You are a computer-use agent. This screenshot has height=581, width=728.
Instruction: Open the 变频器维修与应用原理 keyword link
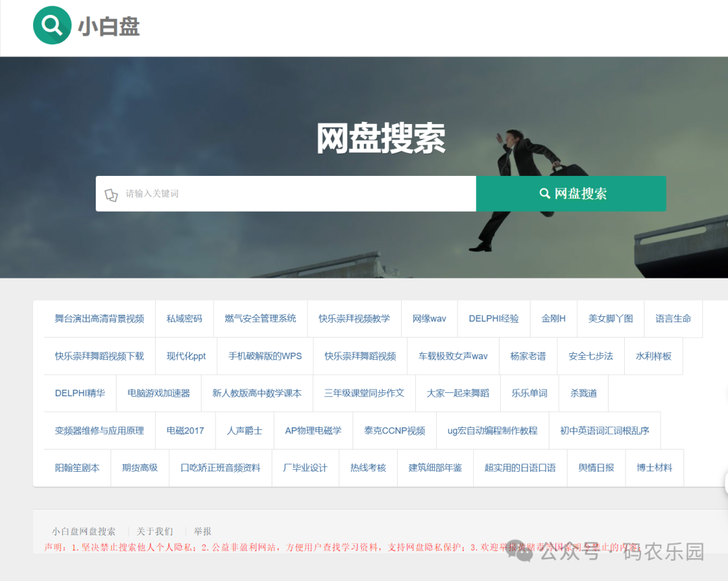100,431
